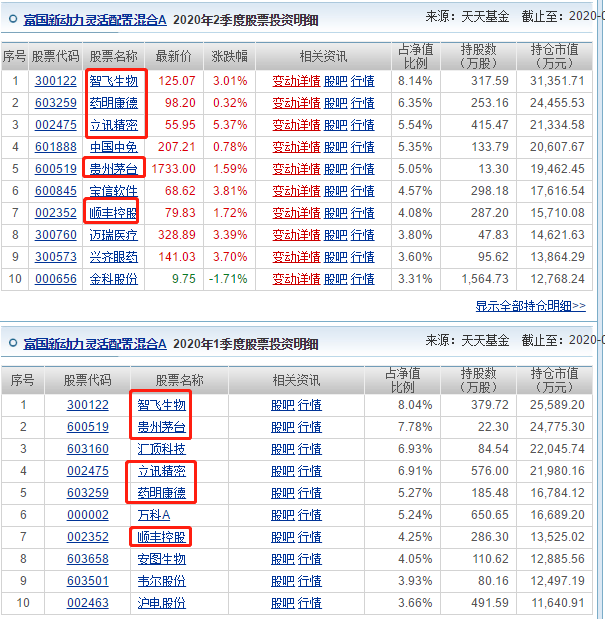Image resolution: width=605 pixels, height=619 pixels.
Task: Open 药明康德 stock name in 2季度 table
Action: (114, 103)
